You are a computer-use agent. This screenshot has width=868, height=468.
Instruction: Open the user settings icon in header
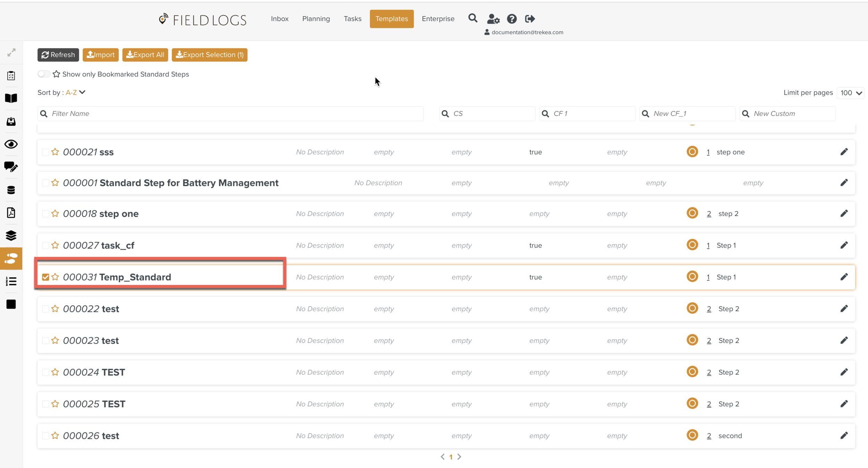[493, 19]
